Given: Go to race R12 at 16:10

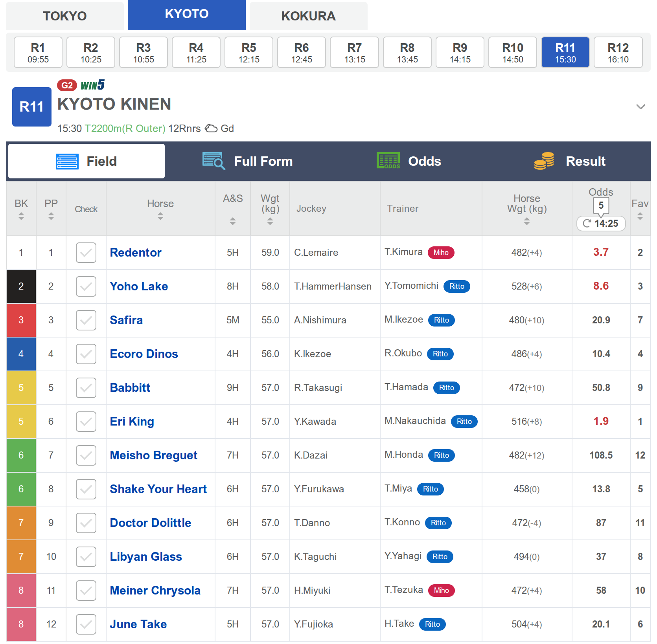Looking at the screenshot, I should click(x=618, y=52).
